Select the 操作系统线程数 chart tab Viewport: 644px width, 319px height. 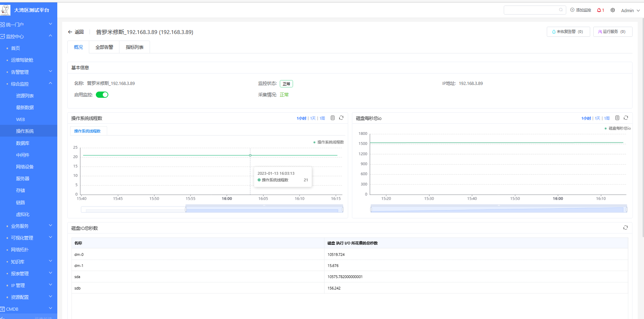(87, 131)
